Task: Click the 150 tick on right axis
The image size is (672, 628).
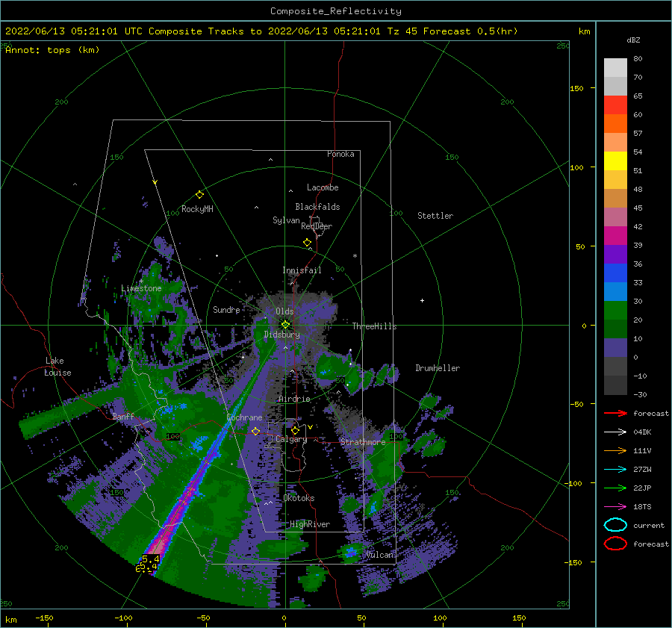Action: [x=577, y=88]
